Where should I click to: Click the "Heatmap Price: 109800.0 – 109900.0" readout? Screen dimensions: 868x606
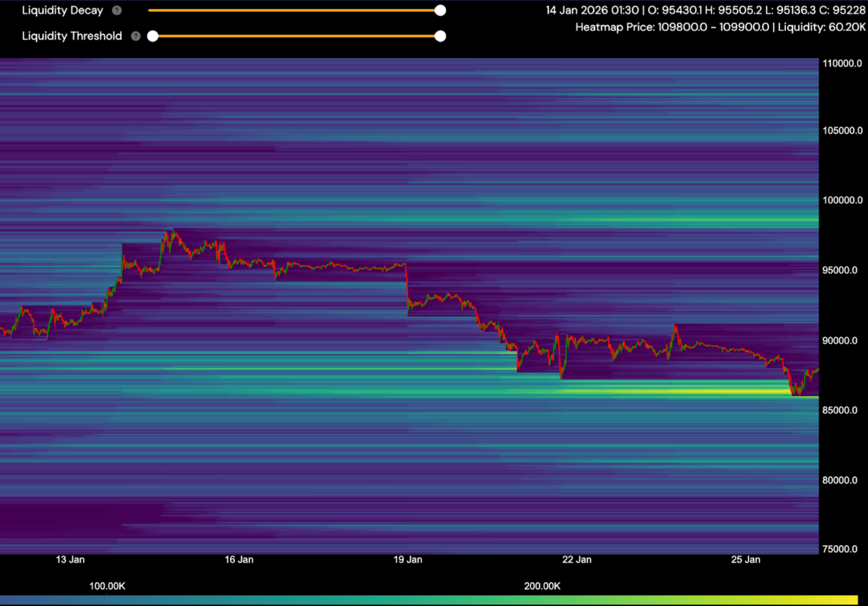672,27
